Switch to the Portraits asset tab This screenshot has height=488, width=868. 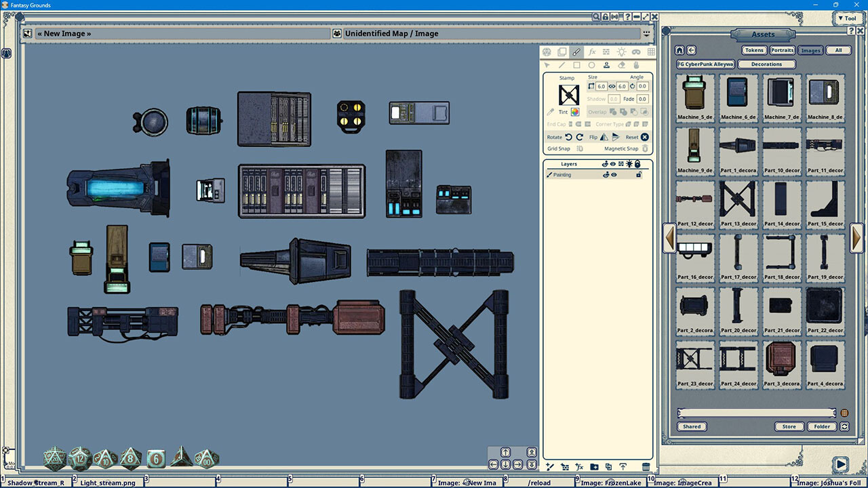tap(782, 50)
